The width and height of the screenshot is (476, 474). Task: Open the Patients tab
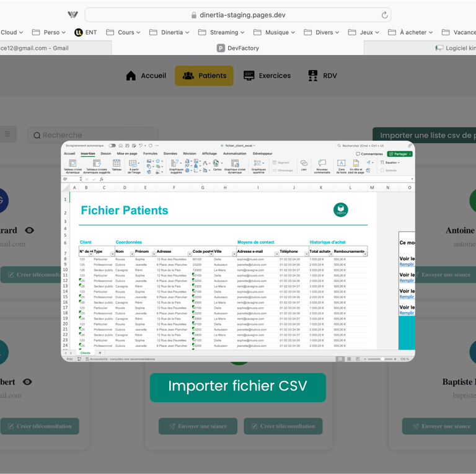204,76
